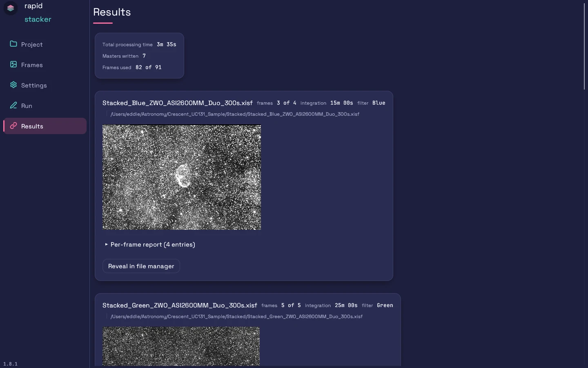Click integration value 25m 00s

(x=346, y=305)
